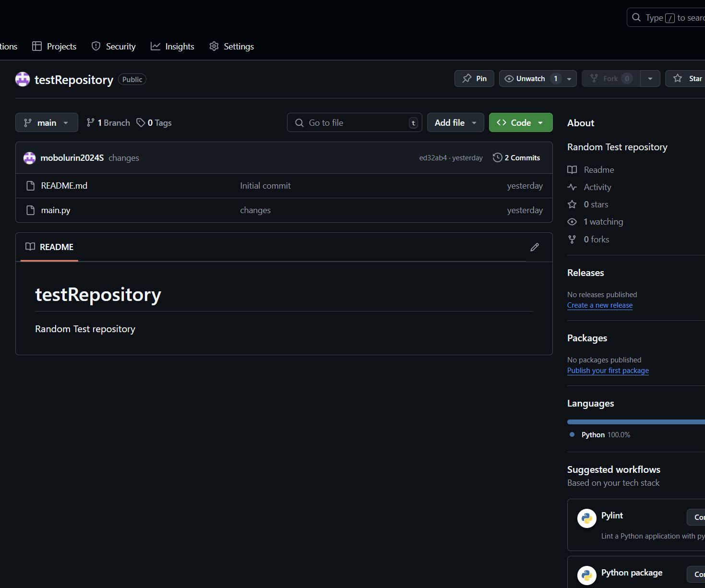This screenshot has height=588, width=705.
Task: Click the branch icon next to 1 Branch
Action: pos(90,122)
